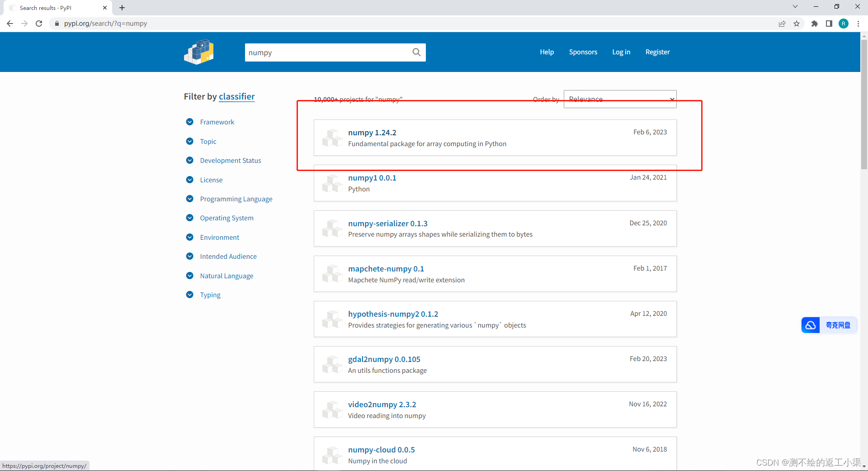The width and height of the screenshot is (868, 471).
Task: Click the PyPI logo in the header
Action: [x=199, y=52]
